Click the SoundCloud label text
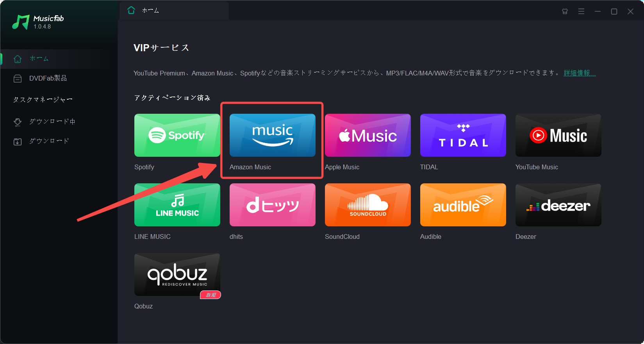 point(342,236)
